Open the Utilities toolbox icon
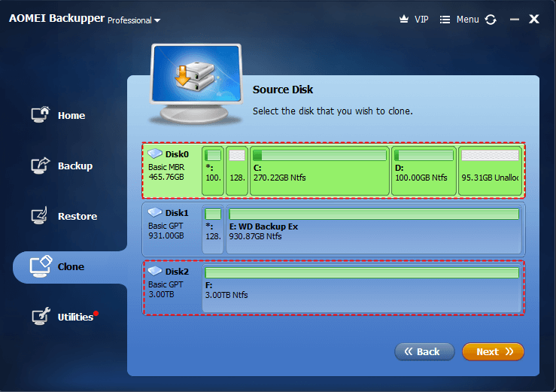Image resolution: width=556 pixels, height=392 pixels. [41, 316]
